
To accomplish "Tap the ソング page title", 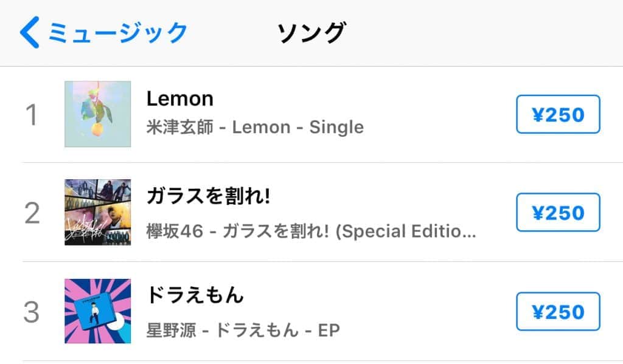I will (311, 32).
